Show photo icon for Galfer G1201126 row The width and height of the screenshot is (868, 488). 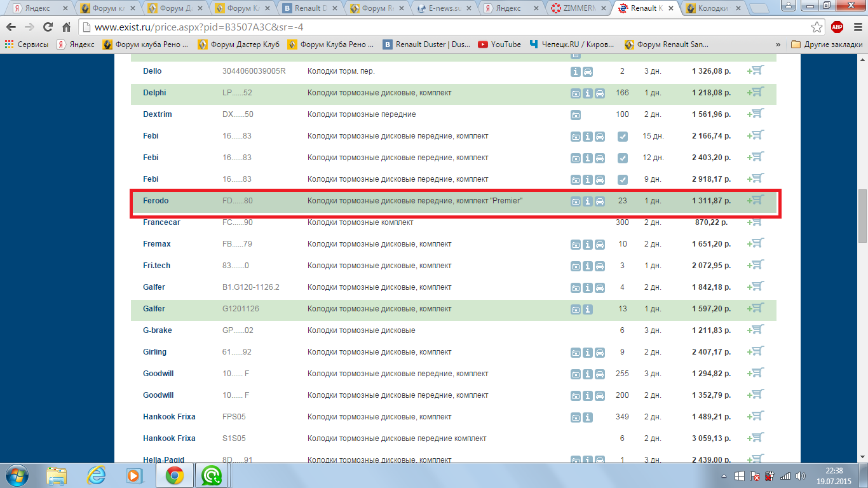tap(576, 309)
